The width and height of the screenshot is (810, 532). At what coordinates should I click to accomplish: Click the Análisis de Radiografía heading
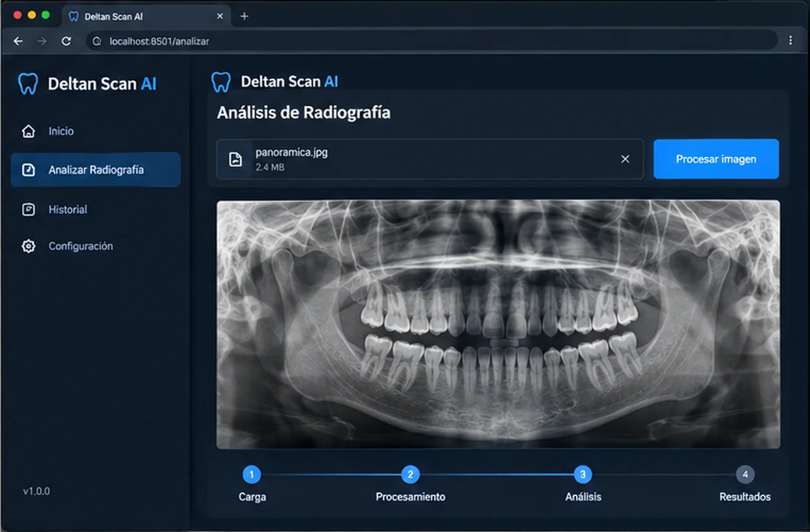[304, 113]
